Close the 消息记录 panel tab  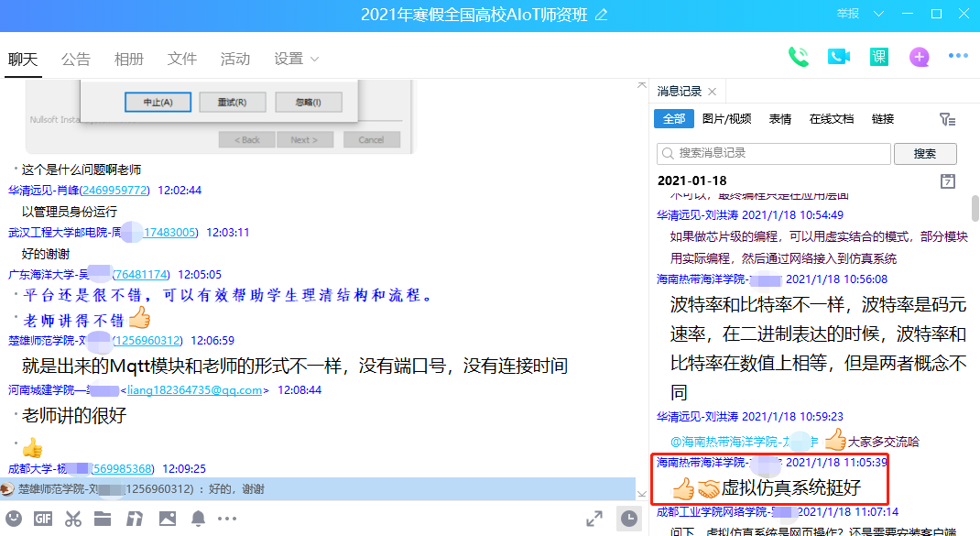click(712, 92)
